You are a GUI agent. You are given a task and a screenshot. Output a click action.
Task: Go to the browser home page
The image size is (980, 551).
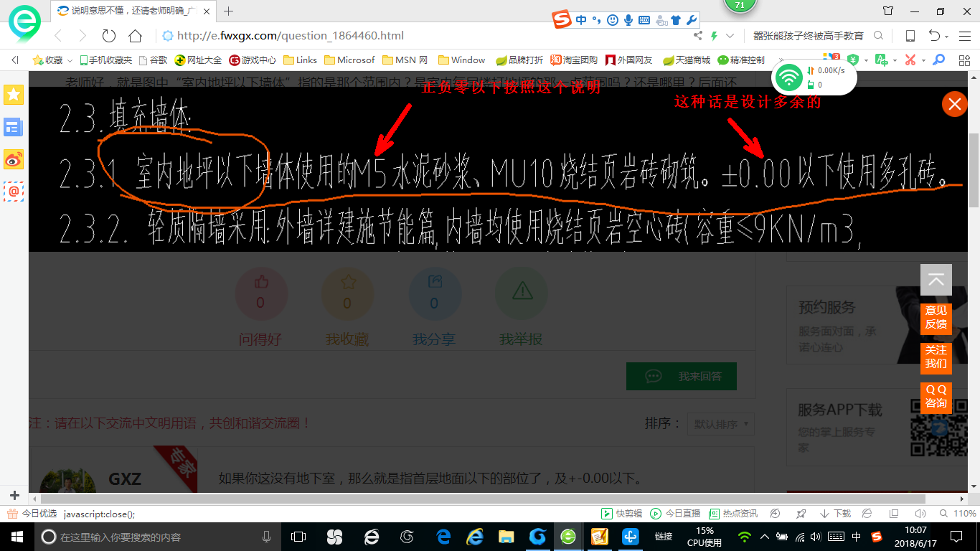135,36
